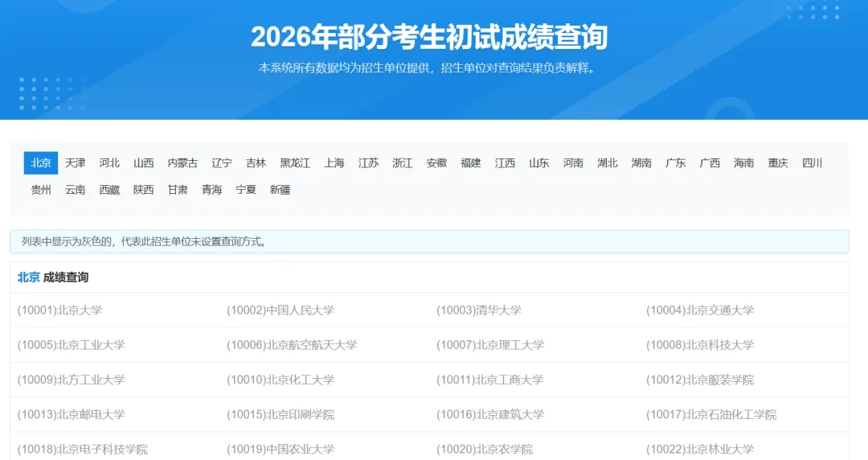Select the 北京 province tab
Image resolution: width=868 pixels, height=460 pixels.
41,163
